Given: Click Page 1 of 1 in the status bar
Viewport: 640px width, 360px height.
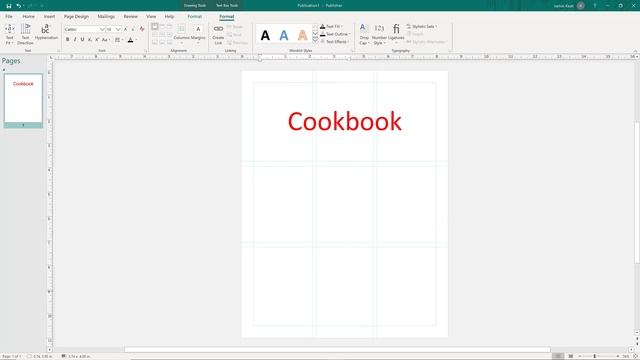Looking at the screenshot, I should click(11, 356).
